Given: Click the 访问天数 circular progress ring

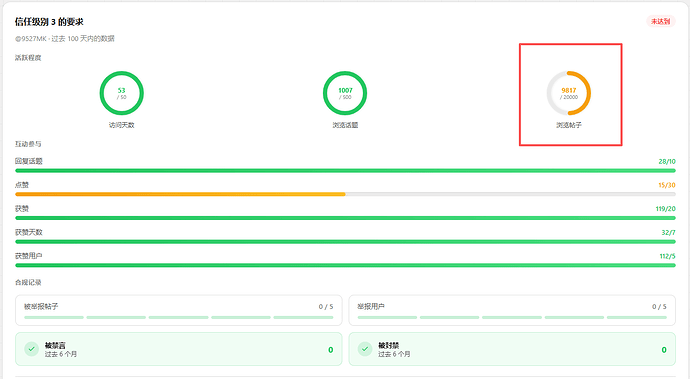Looking at the screenshot, I should point(121,93).
